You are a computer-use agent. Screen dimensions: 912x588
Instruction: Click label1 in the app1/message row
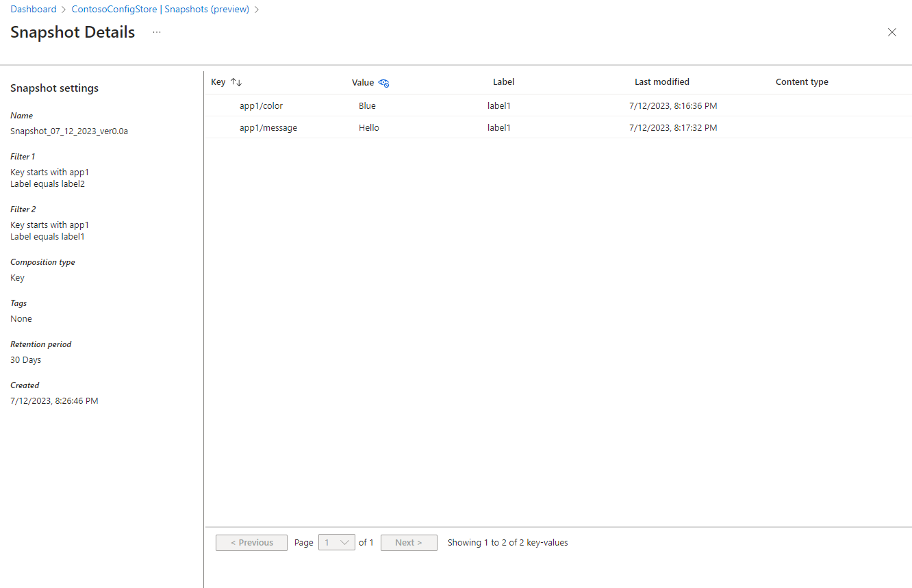coord(499,128)
